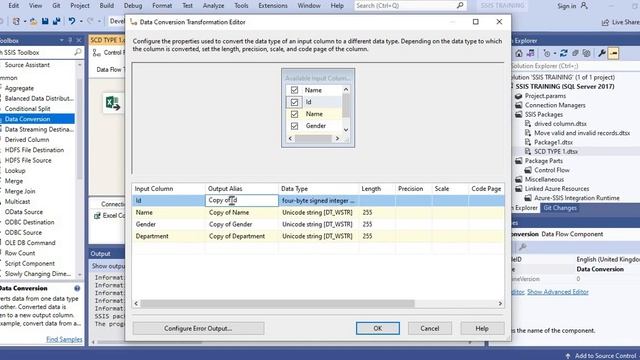The width and height of the screenshot is (640, 360).
Task: Open the solution configuration dropdown in toolbar
Action: click(x=117, y=21)
